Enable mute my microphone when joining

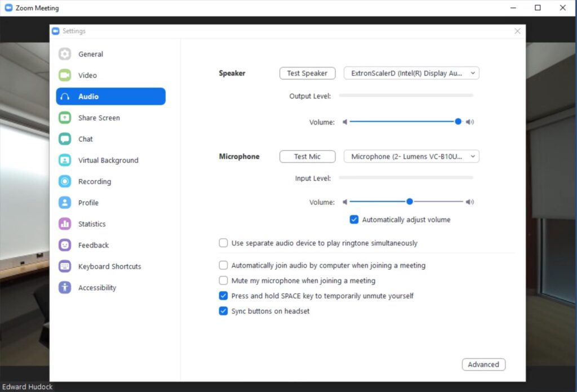pyautogui.click(x=223, y=280)
